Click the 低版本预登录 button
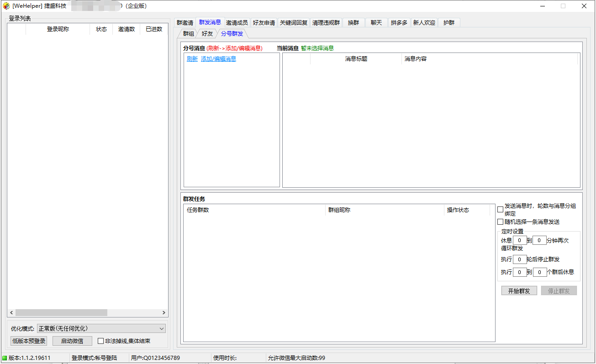The height and width of the screenshot is (364, 596). [x=29, y=341]
